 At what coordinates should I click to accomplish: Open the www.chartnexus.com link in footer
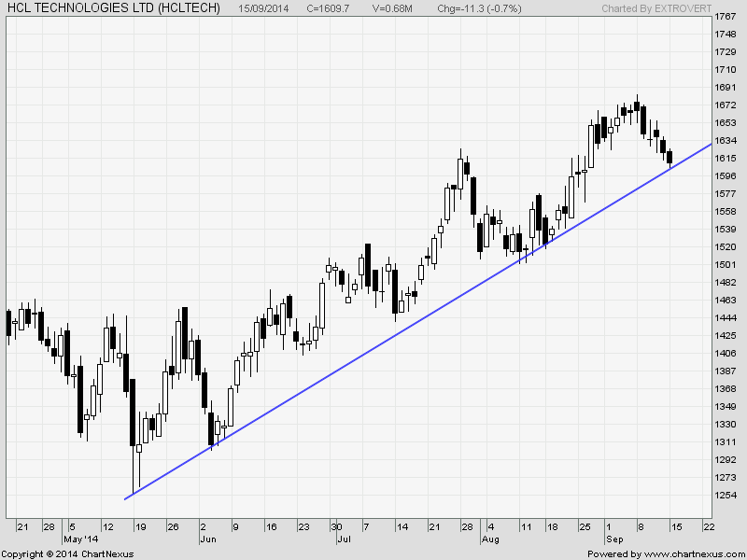tap(688, 554)
